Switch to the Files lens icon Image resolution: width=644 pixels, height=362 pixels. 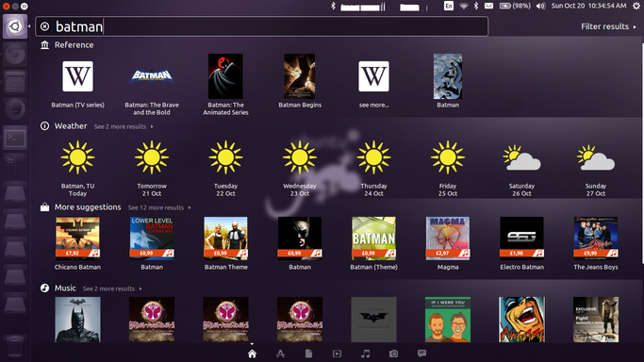pyautogui.click(x=309, y=354)
